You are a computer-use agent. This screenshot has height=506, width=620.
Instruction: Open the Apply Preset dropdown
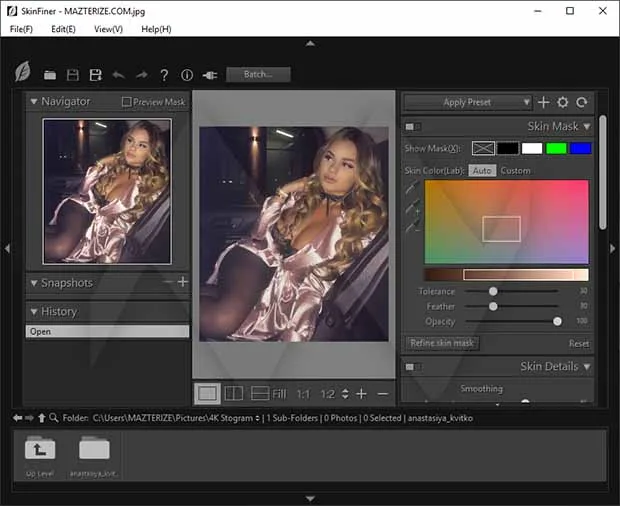click(x=468, y=102)
